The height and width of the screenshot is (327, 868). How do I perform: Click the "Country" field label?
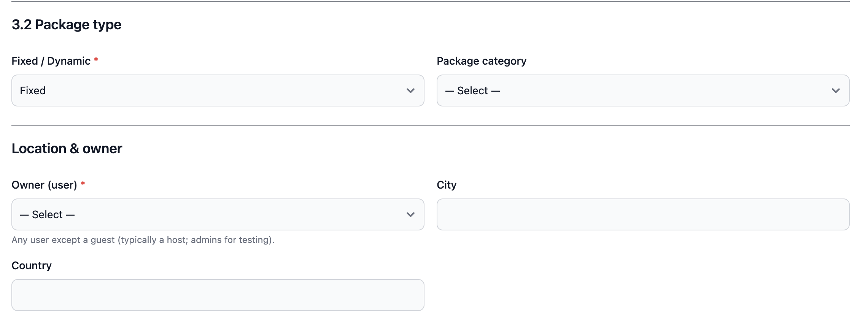click(32, 265)
